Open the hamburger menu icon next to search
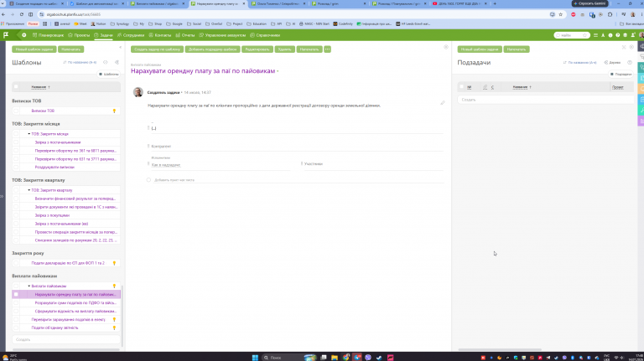644x361 pixels. [x=595, y=35]
